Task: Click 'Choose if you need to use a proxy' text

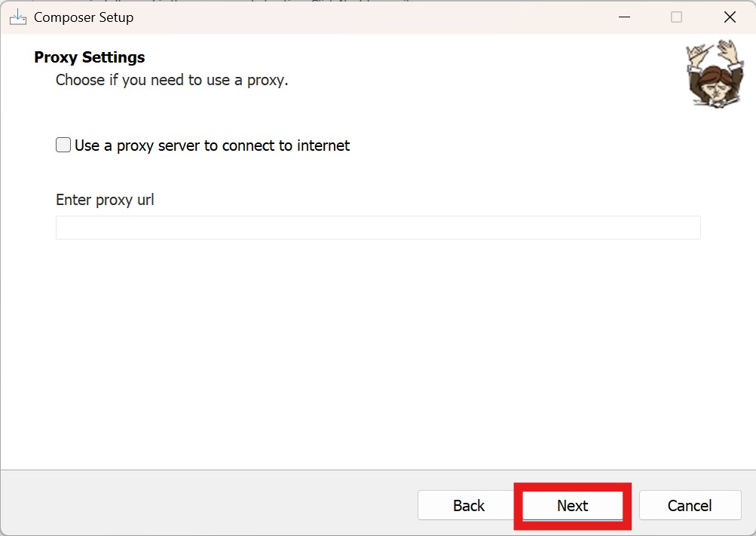Action: tap(172, 80)
